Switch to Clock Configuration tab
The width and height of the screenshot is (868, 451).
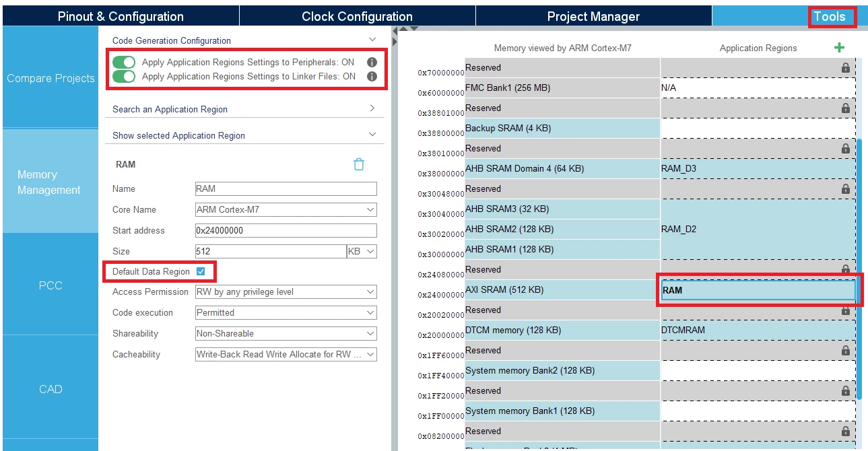pos(357,16)
